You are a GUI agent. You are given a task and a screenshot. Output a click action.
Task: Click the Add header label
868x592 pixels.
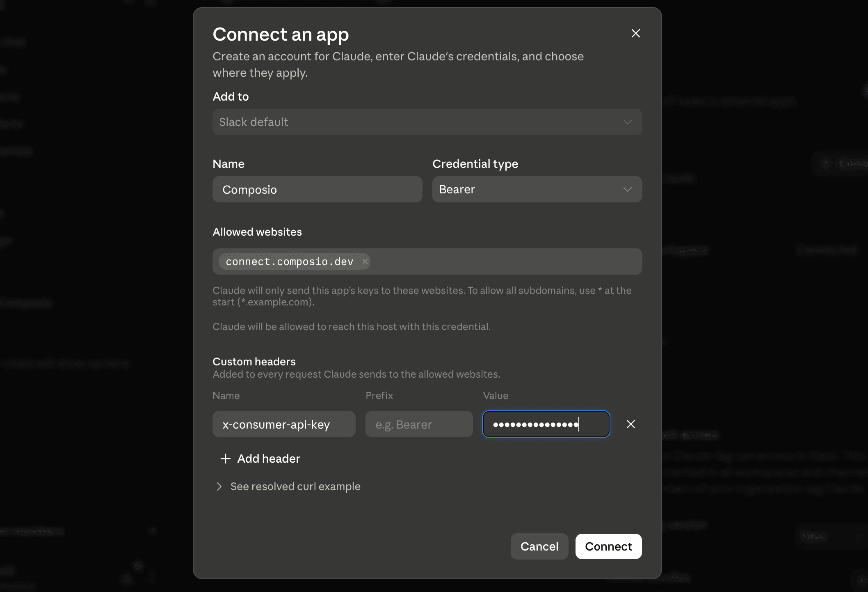(269, 459)
